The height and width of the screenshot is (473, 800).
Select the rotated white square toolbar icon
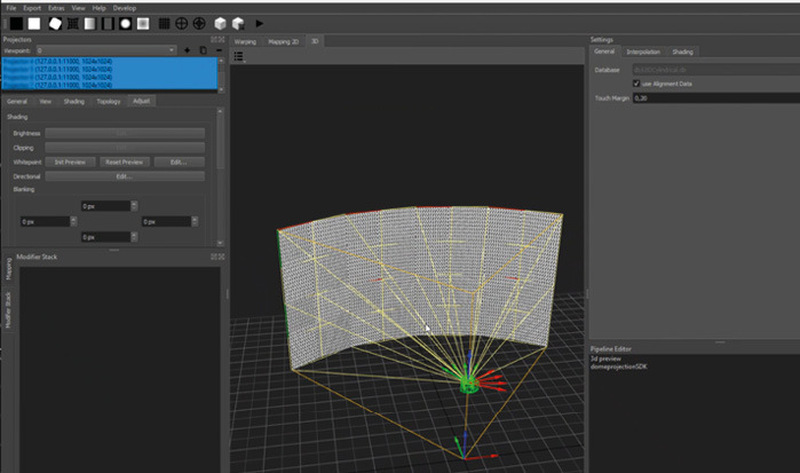tap(53, 23)
